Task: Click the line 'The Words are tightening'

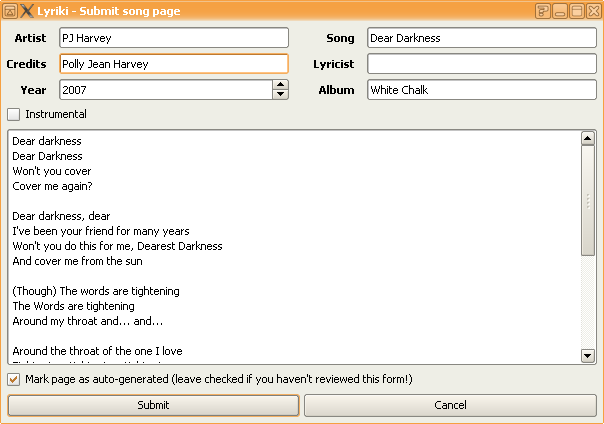Action: tap(74, 306)
